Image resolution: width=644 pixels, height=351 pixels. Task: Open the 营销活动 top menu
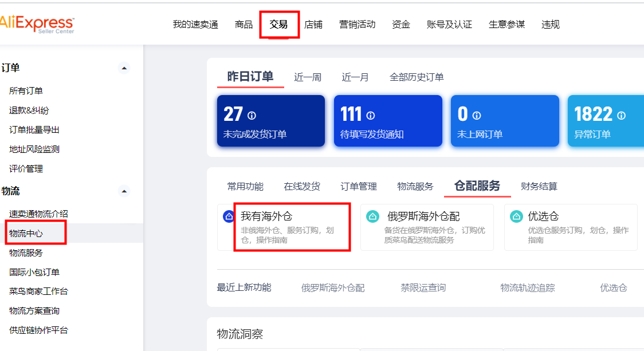(x=357, y=25)
